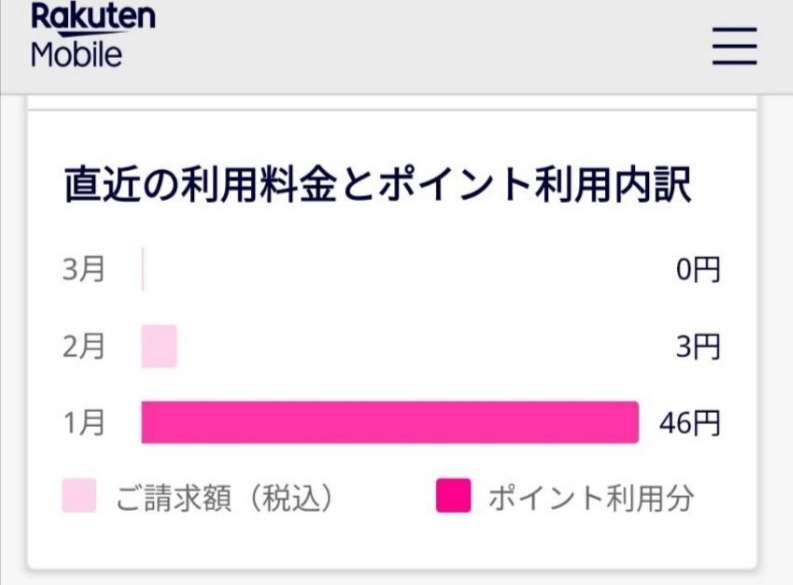Click the 2月 row label

pos(84,346)
